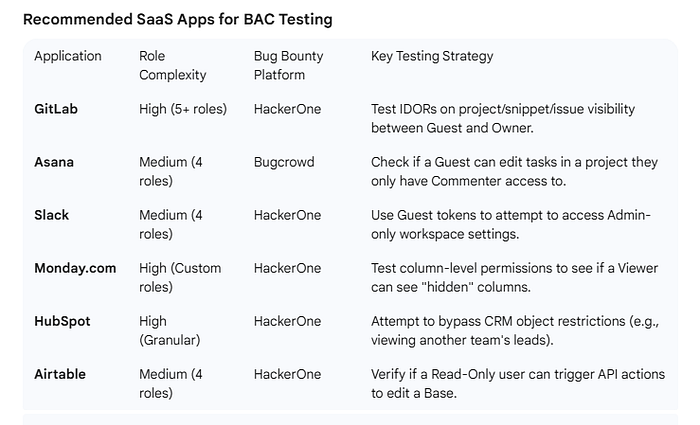Screen dimensions: 700x425
Task: Select the GitLab application name
Action: coord(56,109)
